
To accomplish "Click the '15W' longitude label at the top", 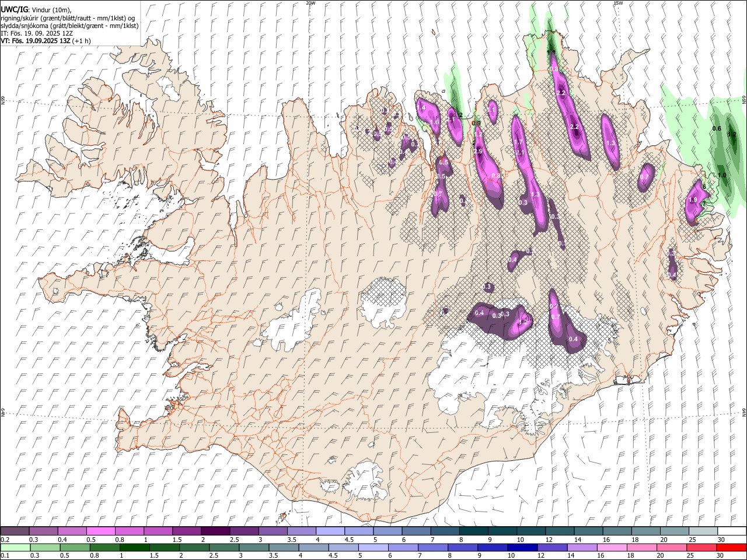I will [618, 3].
